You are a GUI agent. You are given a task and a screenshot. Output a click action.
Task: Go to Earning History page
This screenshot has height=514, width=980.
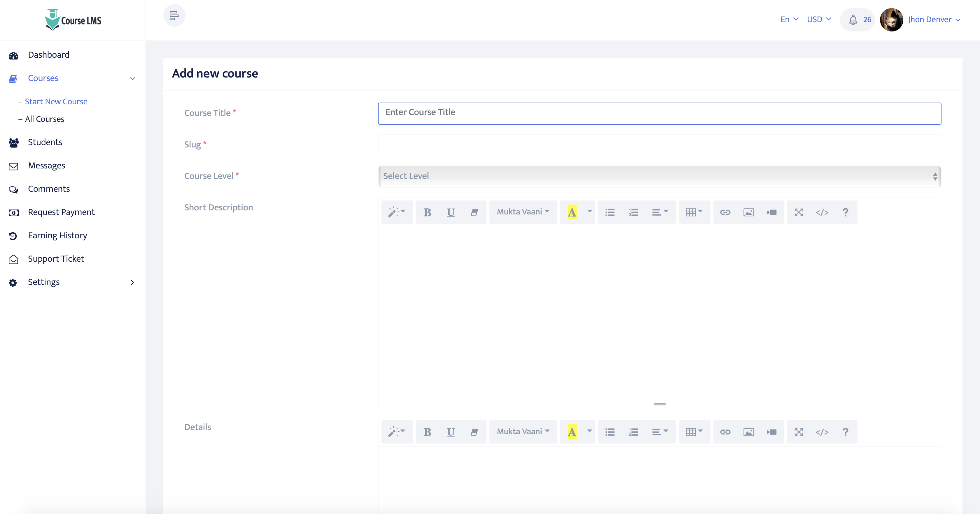click(x=57, y=235)
